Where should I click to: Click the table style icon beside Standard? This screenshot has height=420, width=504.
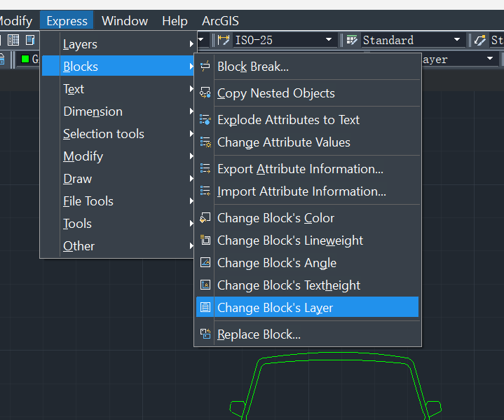pos(352,40)
